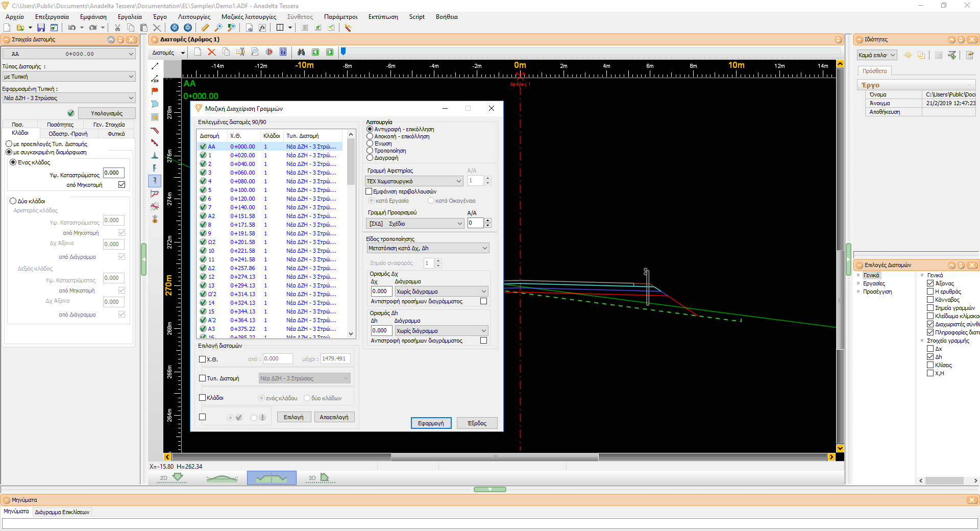
Task: Click the Paste clipboard icon in main toolbar
Action: pos(144,28)
